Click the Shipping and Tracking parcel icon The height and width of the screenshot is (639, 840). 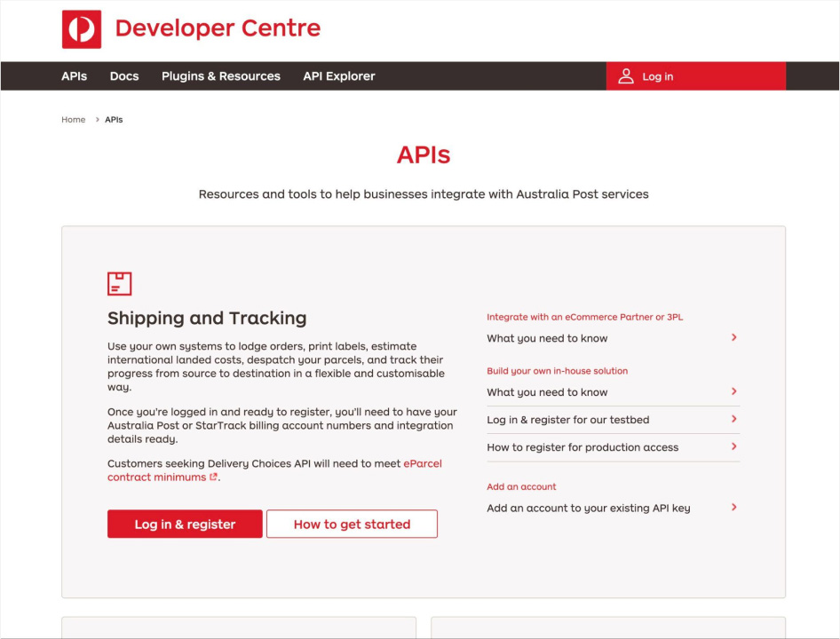coord(120,283)
